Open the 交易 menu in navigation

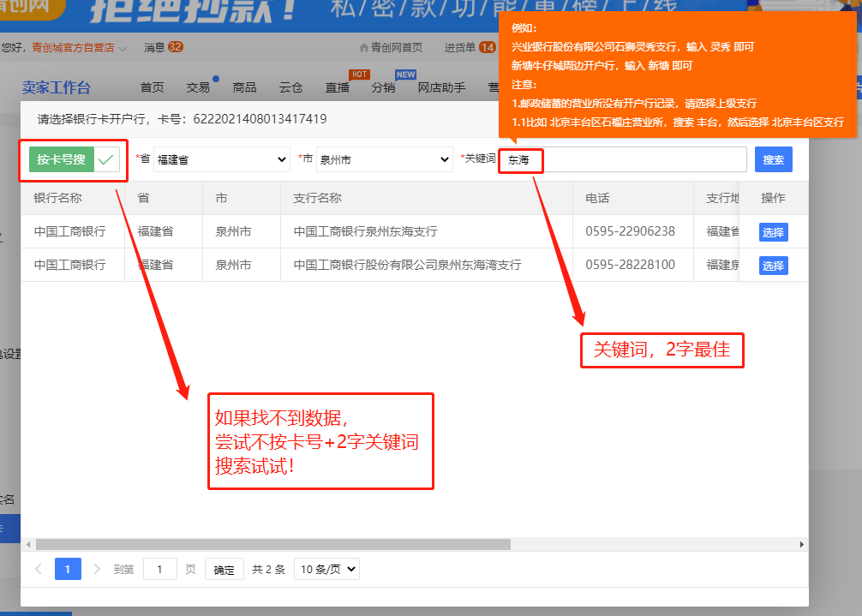[198, 87]
